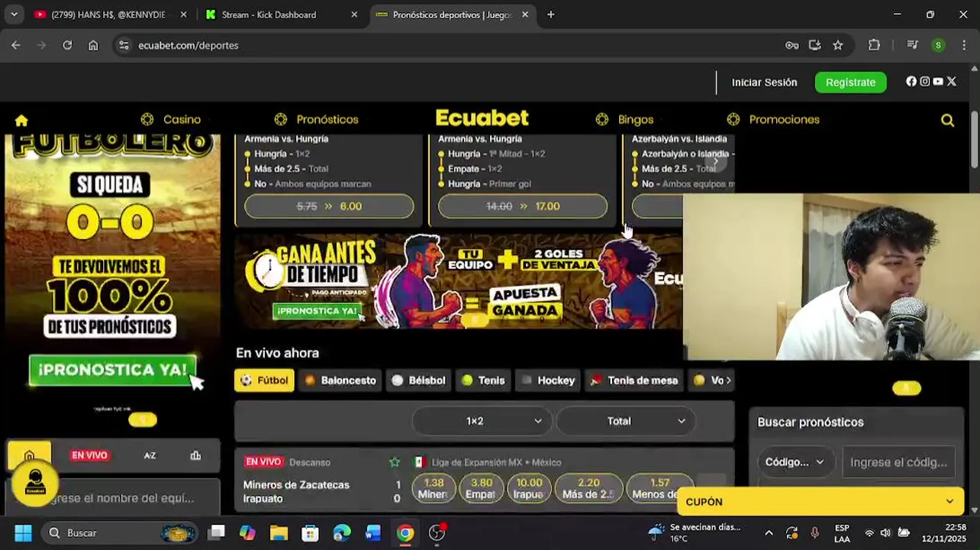Open Ecuabet's Facebook page icon
Image resolution: width=980 pixels, height=550 pixels.
coord(911,82)
